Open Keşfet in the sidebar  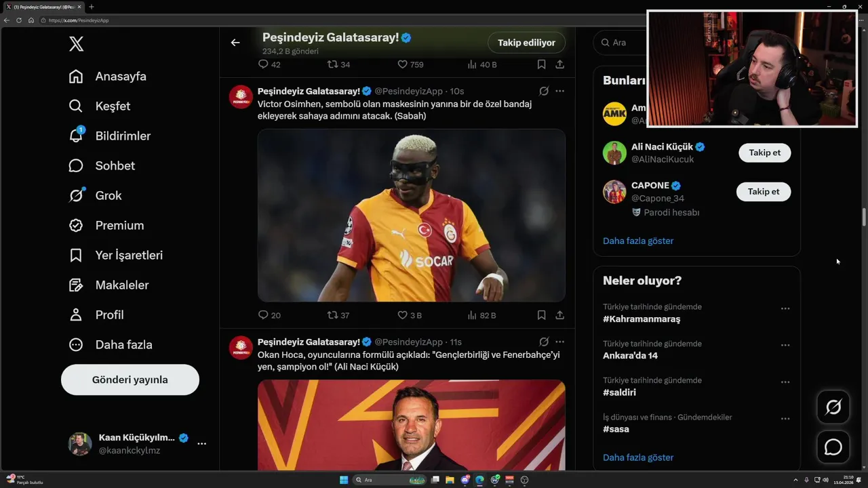(x=99, y=106)
